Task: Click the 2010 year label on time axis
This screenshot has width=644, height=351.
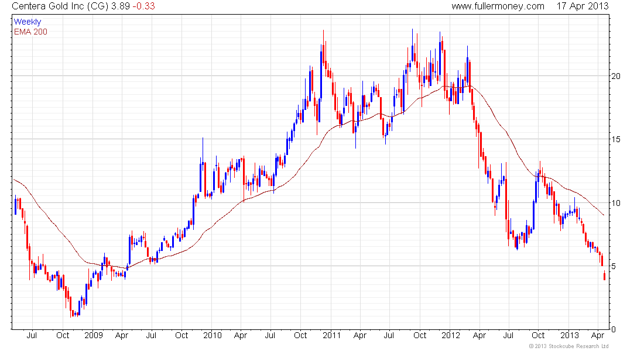Action: [213, 335]
